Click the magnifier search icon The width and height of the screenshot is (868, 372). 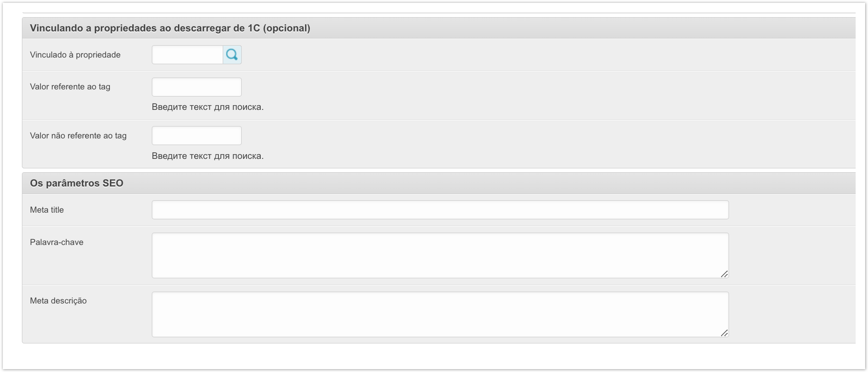(x=232, y=55)
